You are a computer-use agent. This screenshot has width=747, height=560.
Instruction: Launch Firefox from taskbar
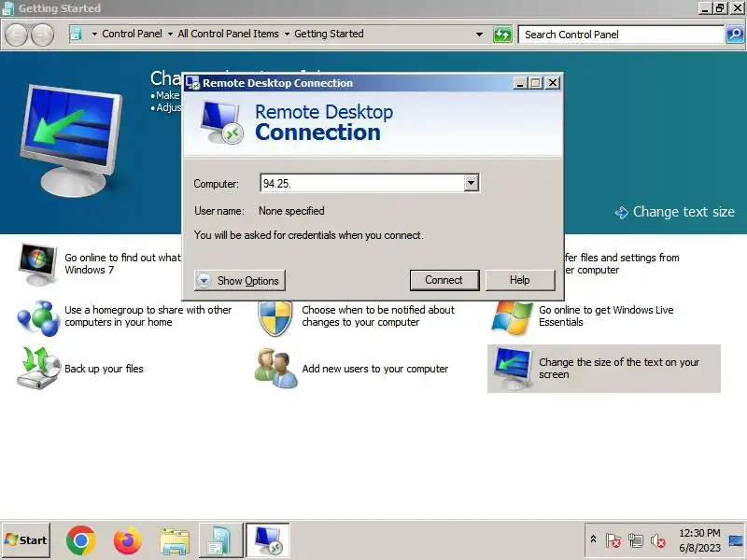click(x=128, y=540)
